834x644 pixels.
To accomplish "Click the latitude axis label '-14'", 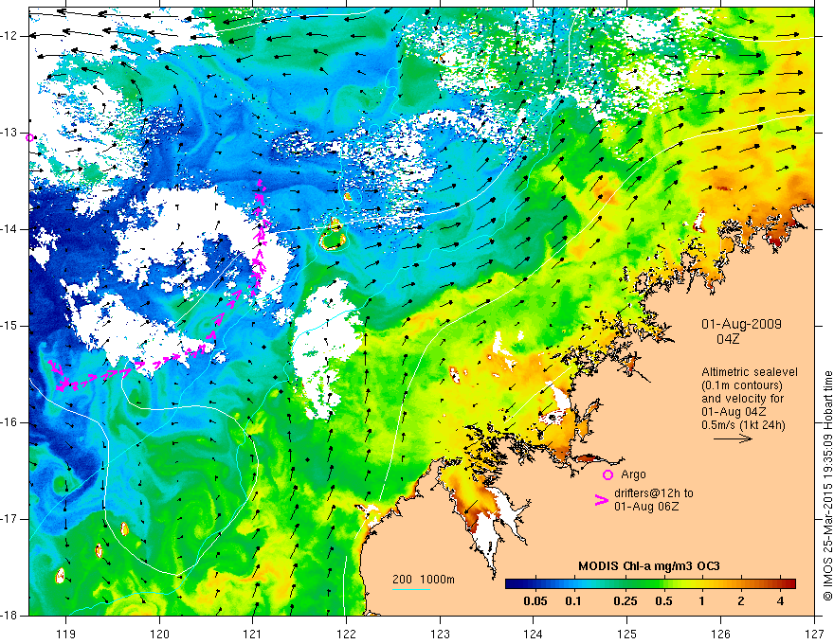I will (x=9, y=229).
